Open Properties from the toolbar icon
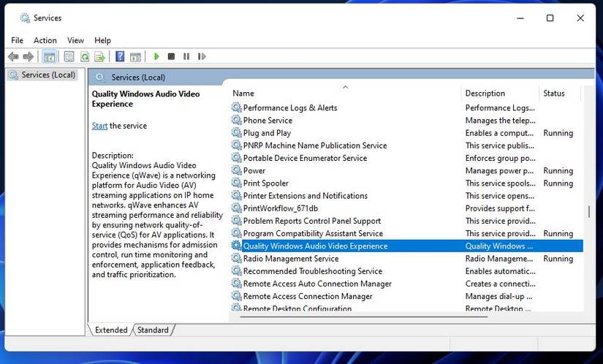Image resolution: width=603 pixels, height=364 pixels. (x=69, y=56)
